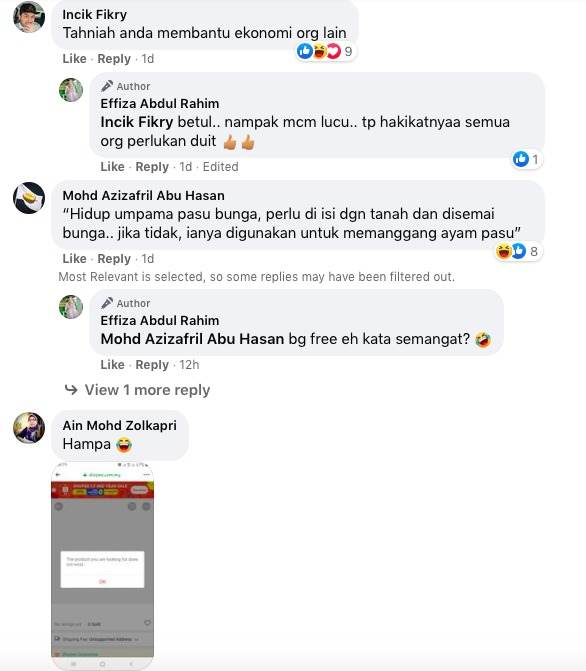Expand View 1 more reply
Image resolution: width=586 pixels, height=671 pixels.
137,390
